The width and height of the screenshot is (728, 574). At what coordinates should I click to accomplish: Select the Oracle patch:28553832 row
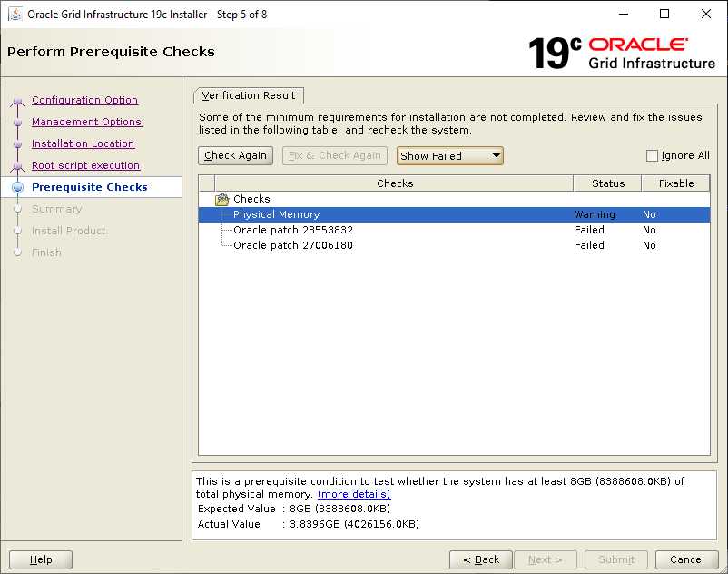[x=454, y=230]
